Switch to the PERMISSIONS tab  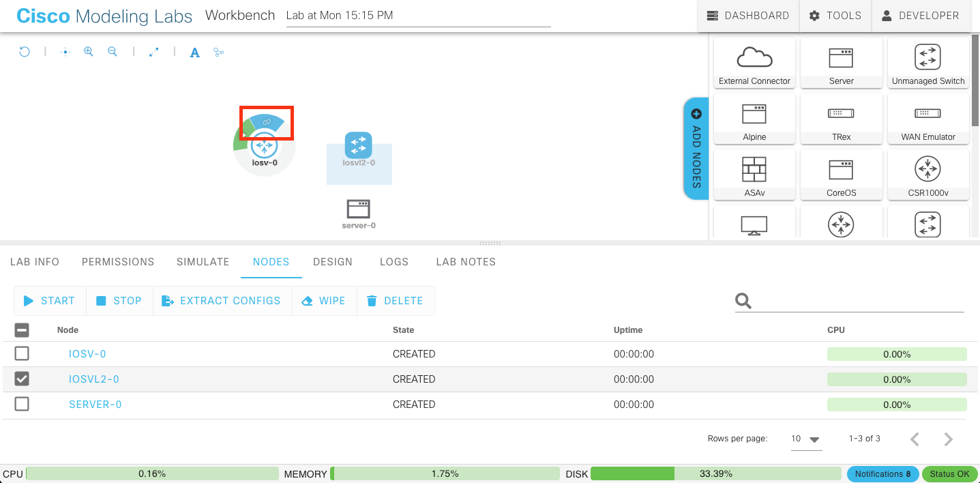[118, 262]
